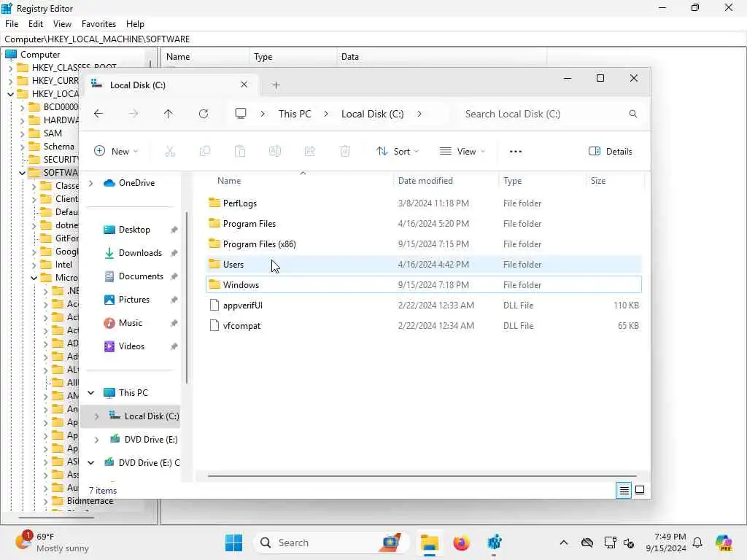Click Registry Editor address path bar
This screenshot has height=560, width=747.
(x=373, y=39)
